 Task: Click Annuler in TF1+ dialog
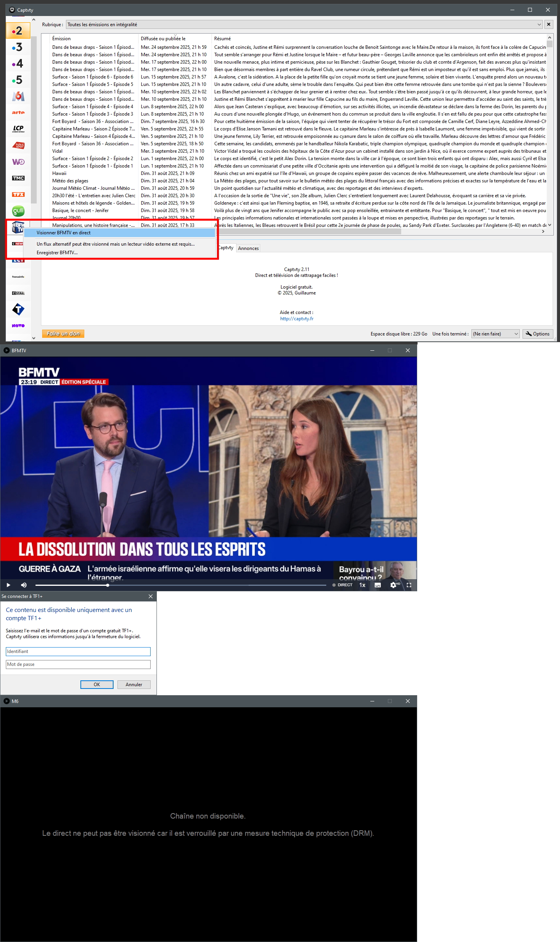[x=134, y=685]
